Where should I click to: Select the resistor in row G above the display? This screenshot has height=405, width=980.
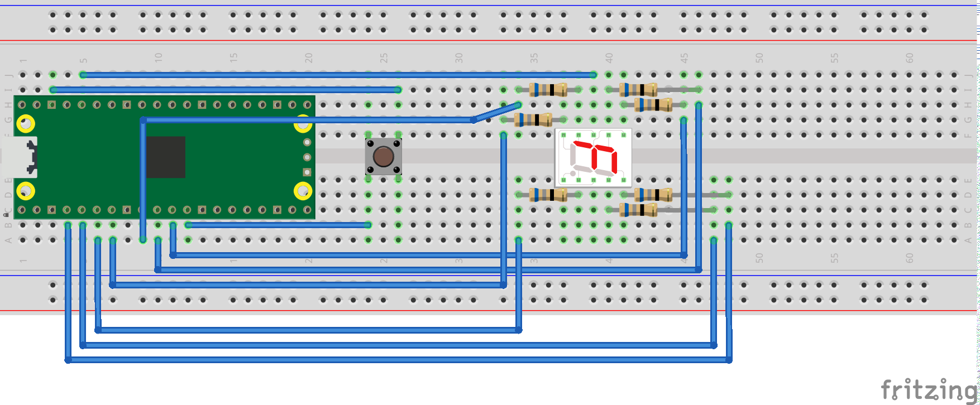(x=534, y=119)
